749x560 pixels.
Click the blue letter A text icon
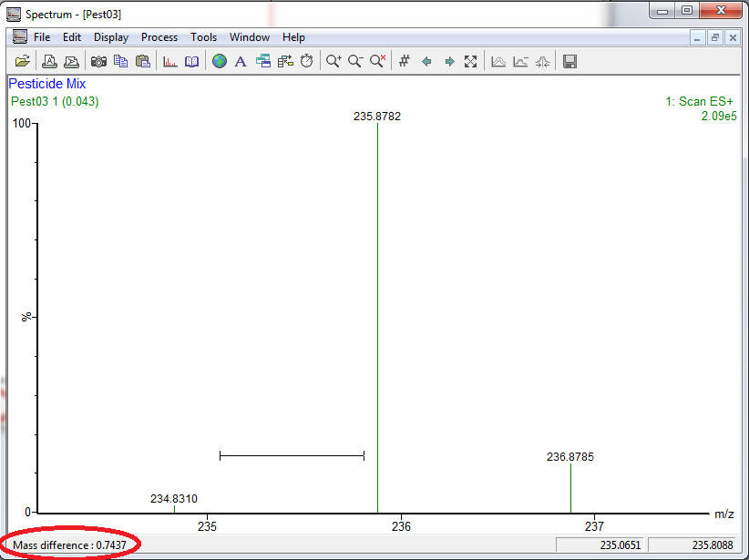click(241, 62)
